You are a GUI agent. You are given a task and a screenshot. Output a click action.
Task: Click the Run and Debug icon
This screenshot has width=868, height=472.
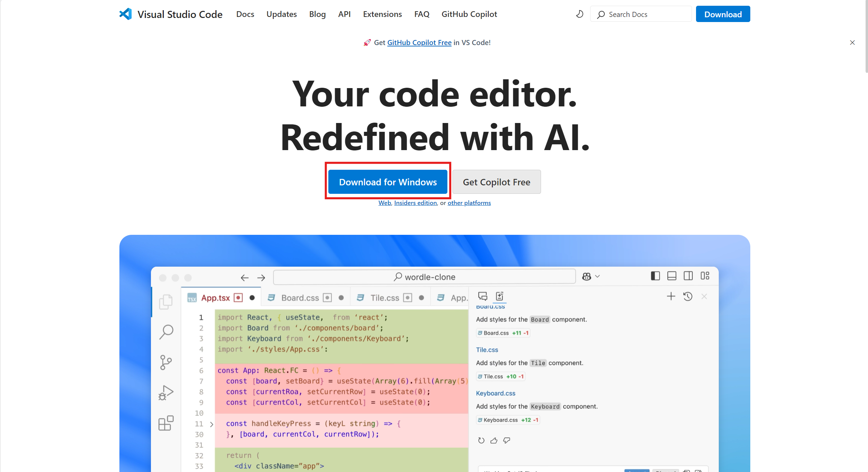(x=166, y=393)
